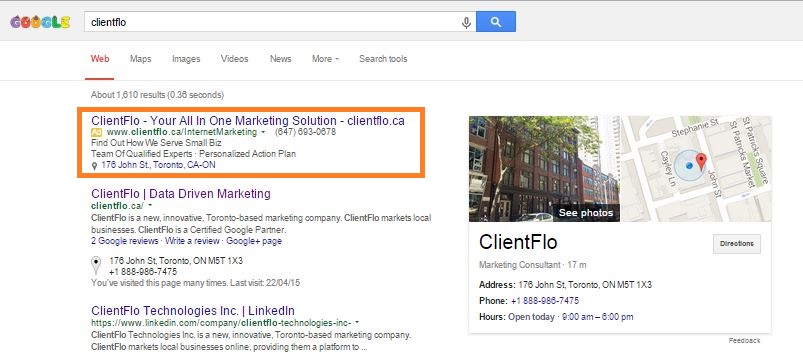The height and width of the screenshot is (364, 803).
Task: Open ClientFlo | Data Driven Marketing result
Action: (181, 194)
